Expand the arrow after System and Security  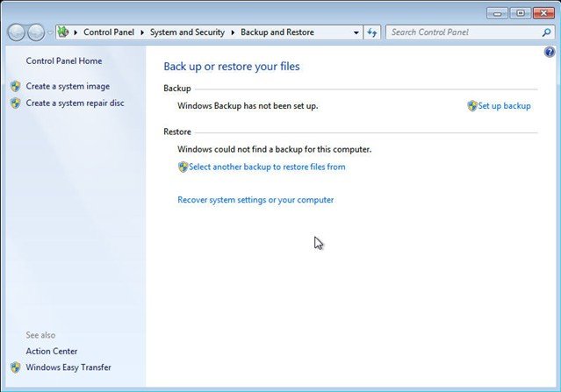[x=233, y=32]
